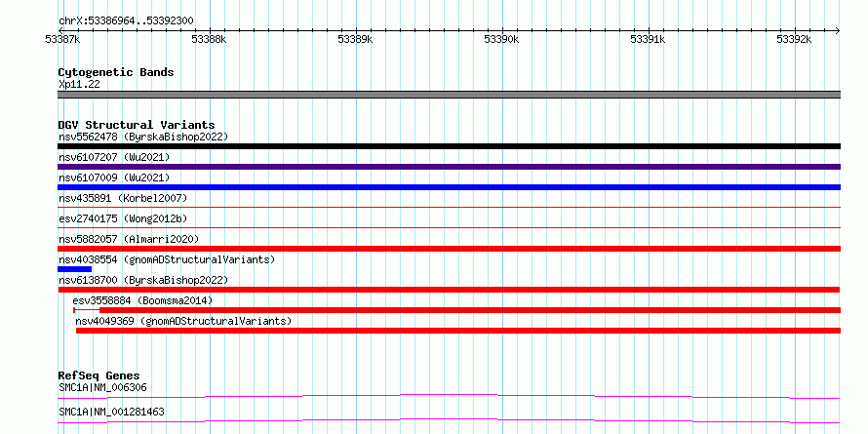The height and width of the screenshot is (434, 868).
Task: Click nsv4038554 (gnomADStructuralVariants) label
Action: click(x=167, y=259)
